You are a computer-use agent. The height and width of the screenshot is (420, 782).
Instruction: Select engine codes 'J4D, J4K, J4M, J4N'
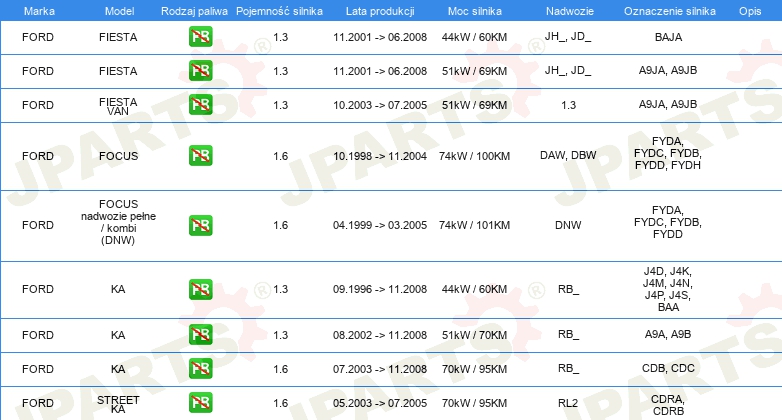coord(668,277)
